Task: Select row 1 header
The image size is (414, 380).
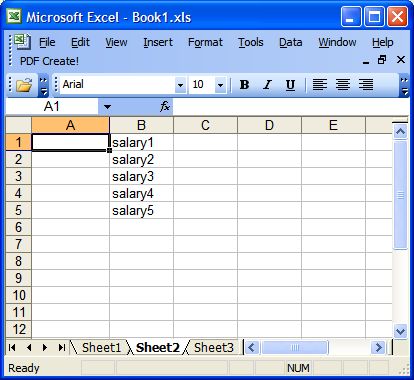Action: 19,142
